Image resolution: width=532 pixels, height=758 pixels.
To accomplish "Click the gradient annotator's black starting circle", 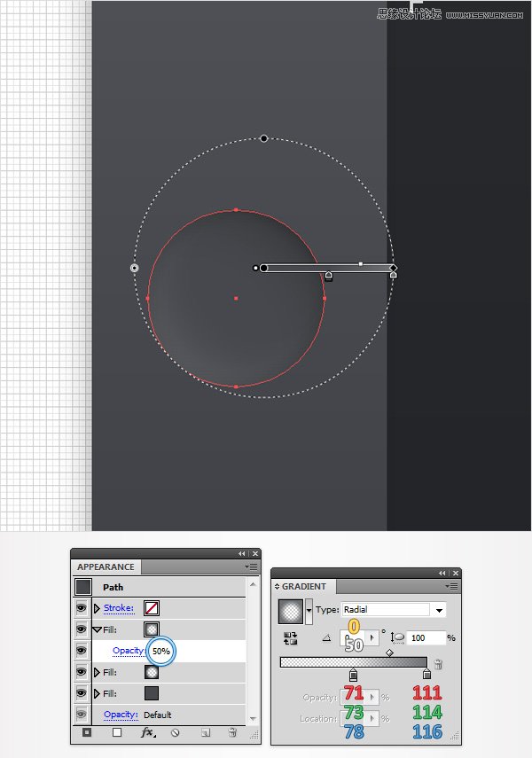I will point(263,268).
